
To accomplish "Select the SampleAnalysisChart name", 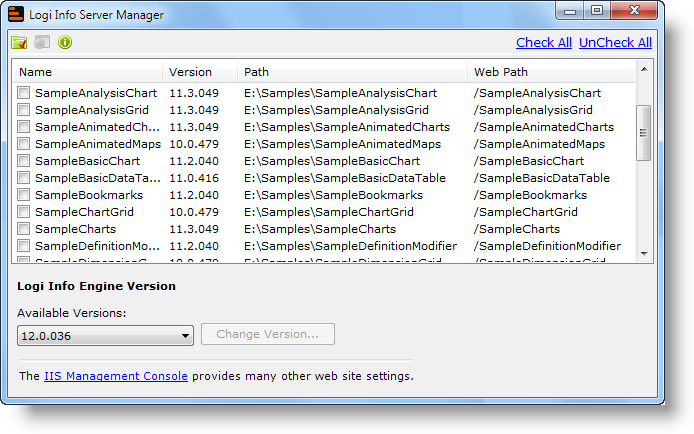I will pyautogui.click(x=96, y=93).
